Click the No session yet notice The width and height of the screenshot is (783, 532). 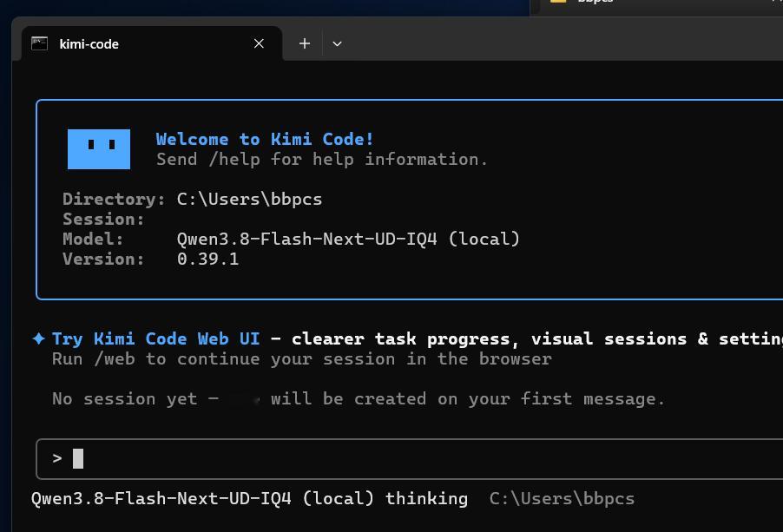click(x=358, y=398)
